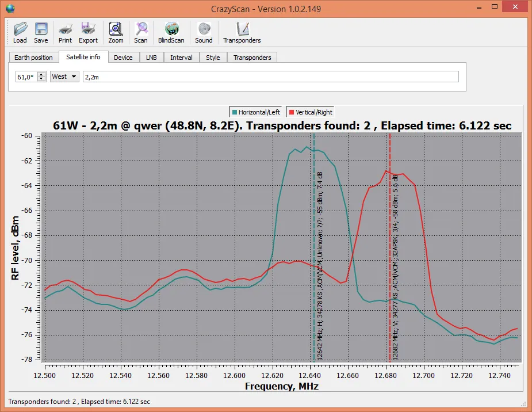Activate the Zoom tool

point(116,32)
